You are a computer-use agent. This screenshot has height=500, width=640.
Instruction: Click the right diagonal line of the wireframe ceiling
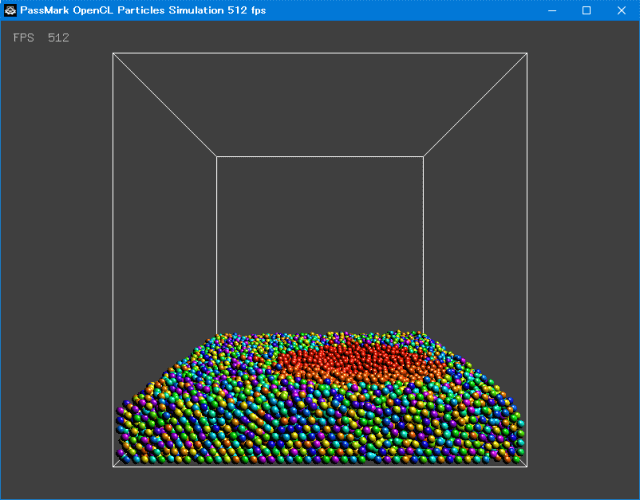pos(475,105)
